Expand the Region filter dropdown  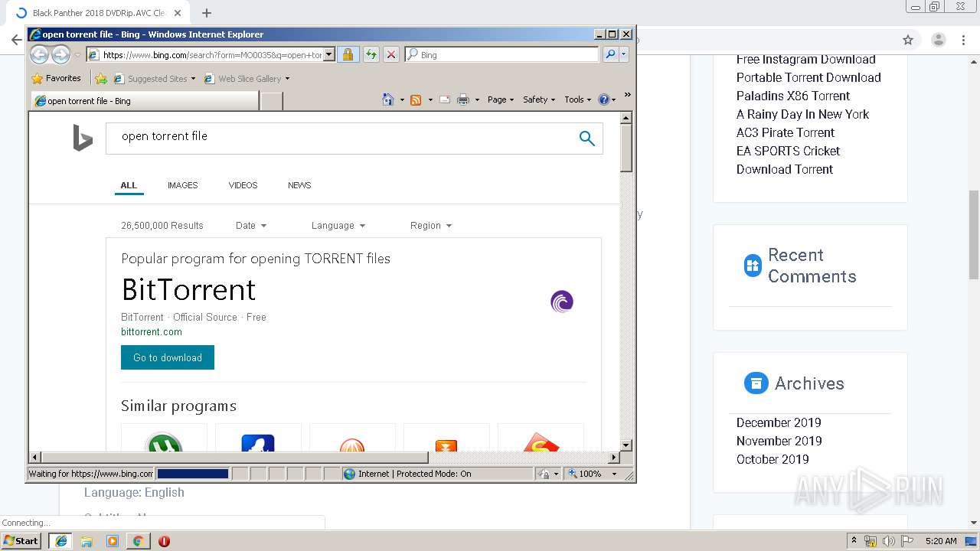(431, 226)
